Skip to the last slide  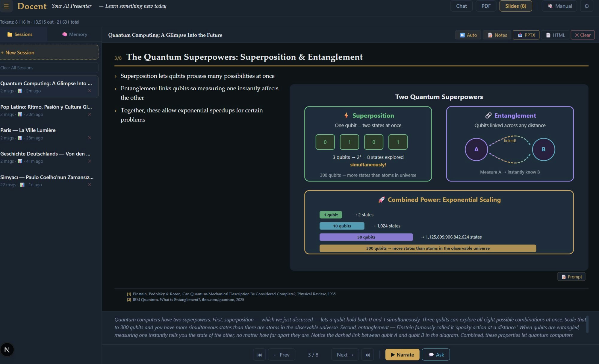click(367, 355)
